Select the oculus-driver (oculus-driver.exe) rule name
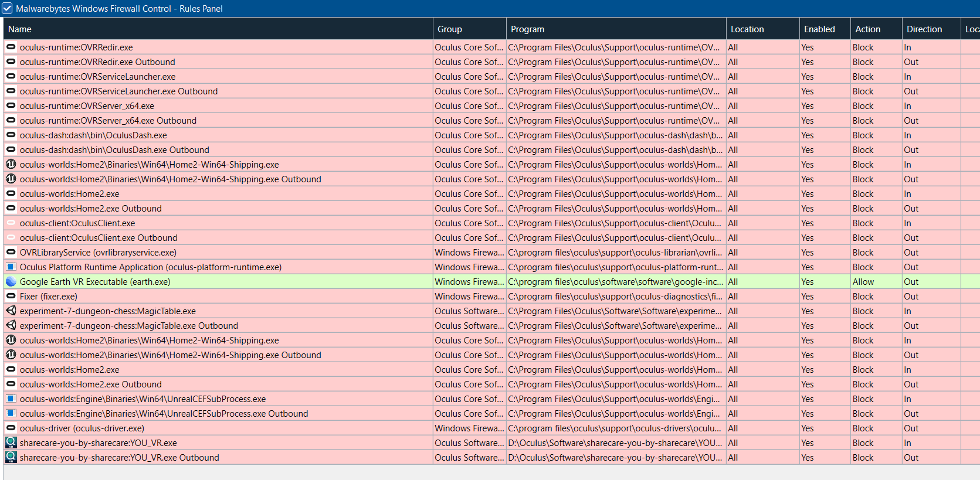The height and width of the screenshot is (480, 980). click(x=82, y=428)
